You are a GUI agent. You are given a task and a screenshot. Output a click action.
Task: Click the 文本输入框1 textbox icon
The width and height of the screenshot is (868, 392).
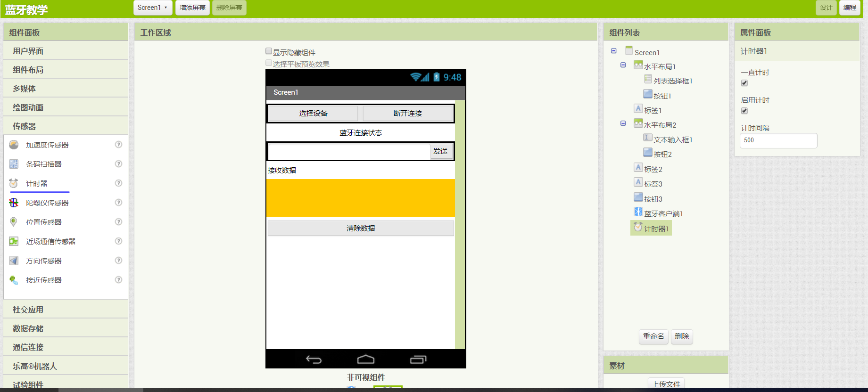pyautogui.click(x=648, y=138)
